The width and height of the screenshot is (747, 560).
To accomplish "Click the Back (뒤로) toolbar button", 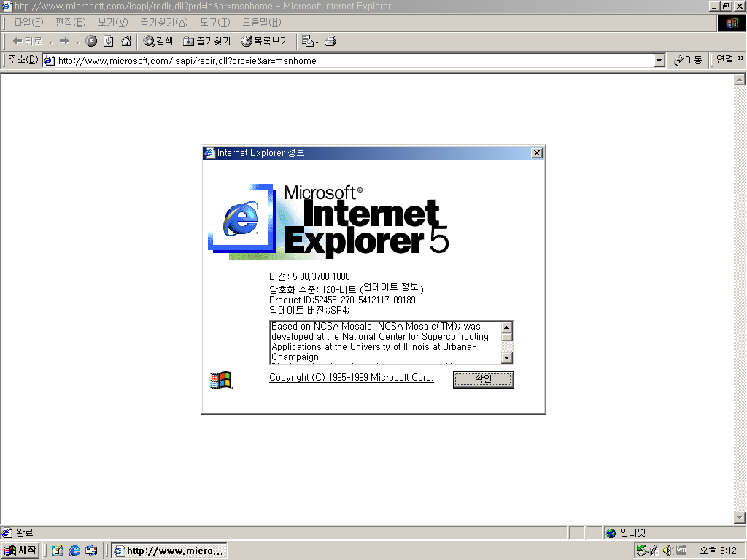I will click(27, 42).
